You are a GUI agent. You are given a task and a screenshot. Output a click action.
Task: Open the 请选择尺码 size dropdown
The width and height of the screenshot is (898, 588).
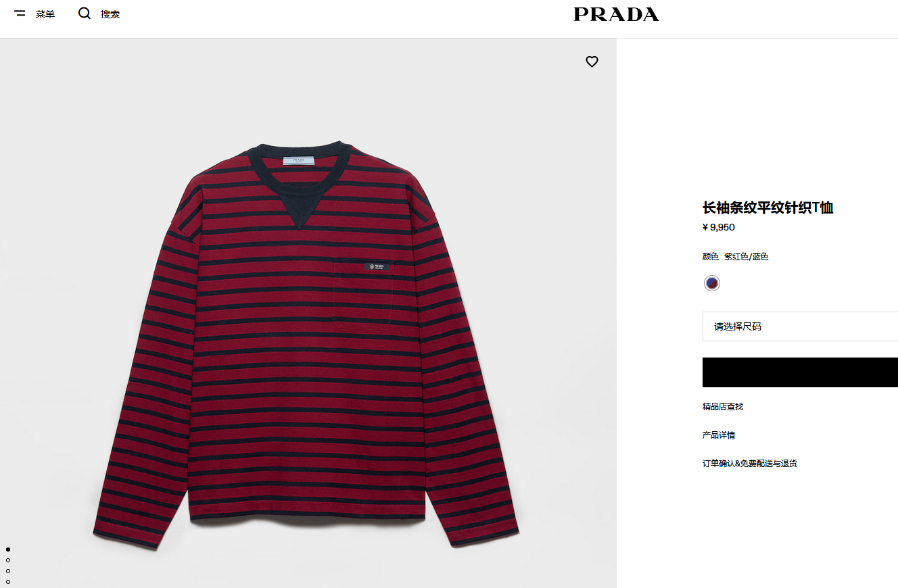pos(800,326)
